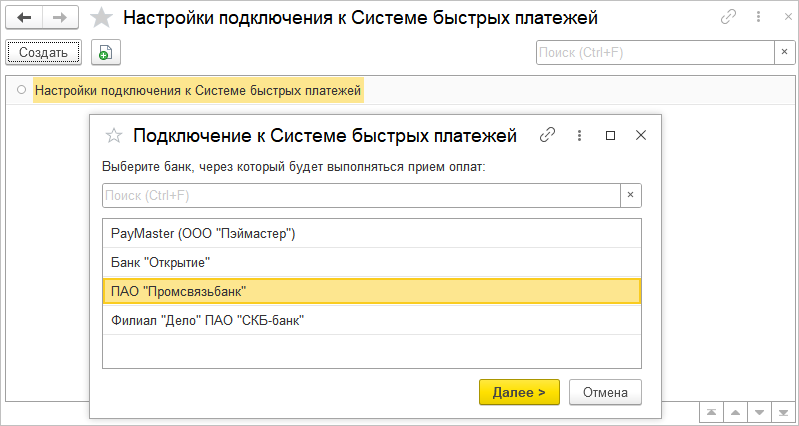The height and width of the screenshot is (426, 799).
Task: Click the forward navigation arrow
Action: tap(60, 18)
